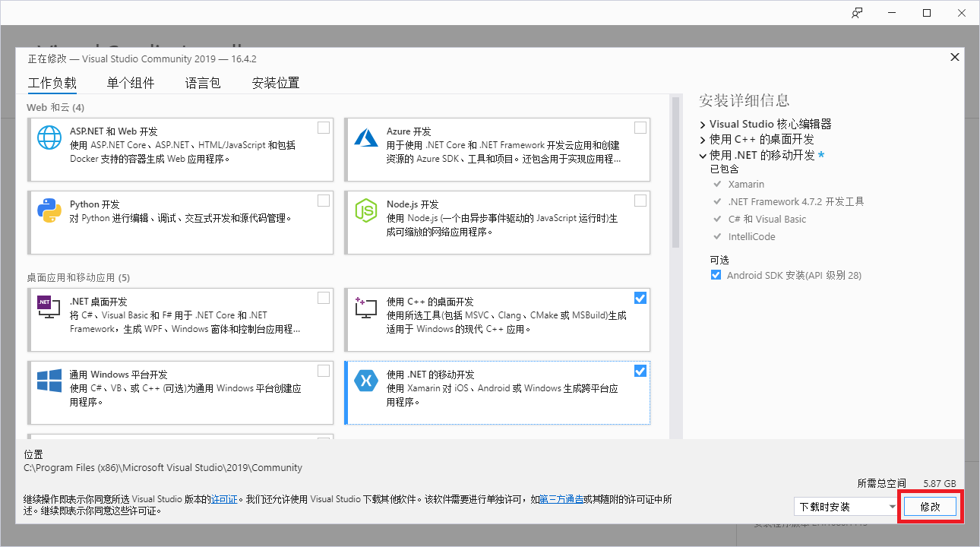Tick the Node.js 开发 workload checkbox
The image size is (980, 547).
640,201
